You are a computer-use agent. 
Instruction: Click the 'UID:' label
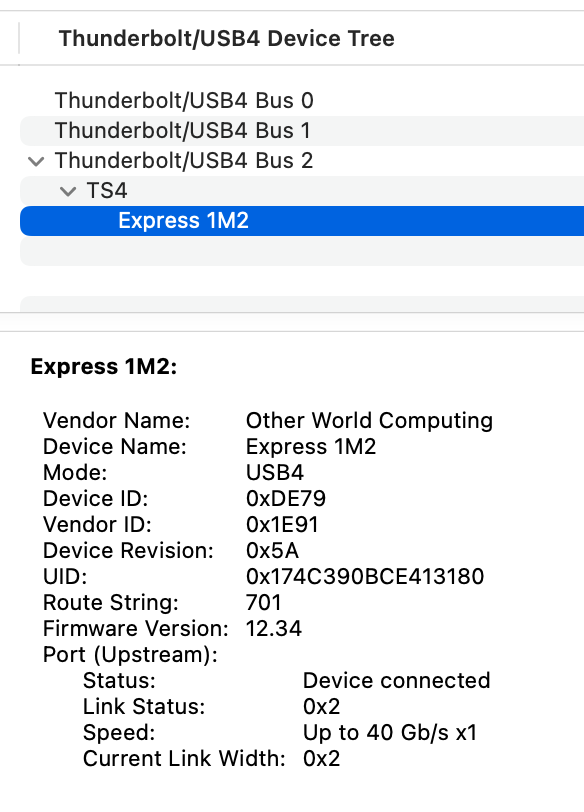[x=65, y=576]
